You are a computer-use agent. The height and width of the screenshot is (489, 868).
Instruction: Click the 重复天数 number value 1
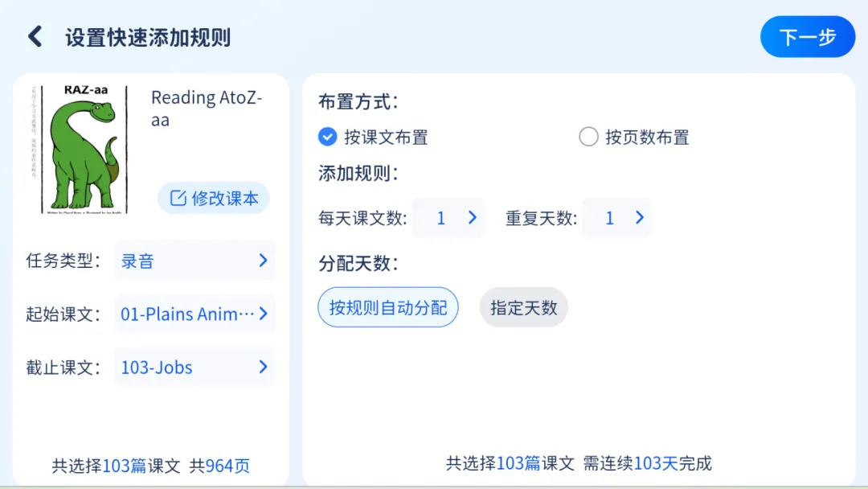click(609, 218)
